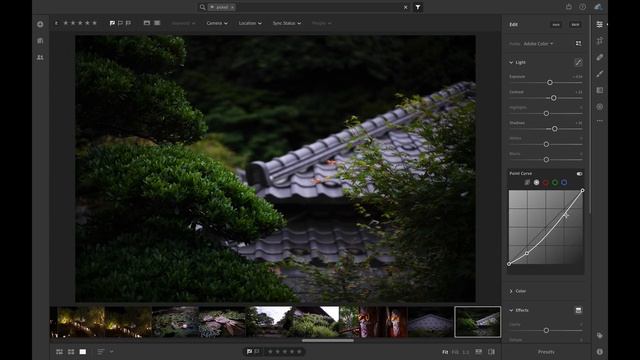This screenshot has height=360, width=640.
Task: Adjust the Shadows slider handle
Action: [554, 129]
